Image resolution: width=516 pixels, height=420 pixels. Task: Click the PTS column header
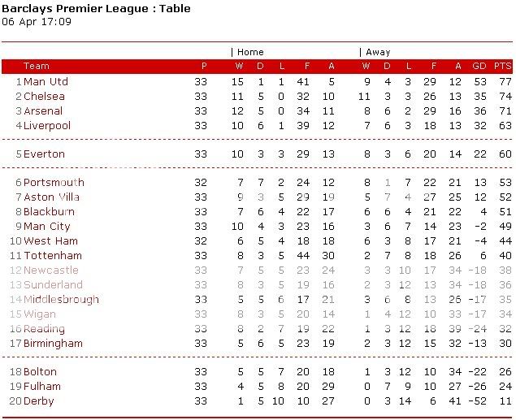(x=503, y=67)
